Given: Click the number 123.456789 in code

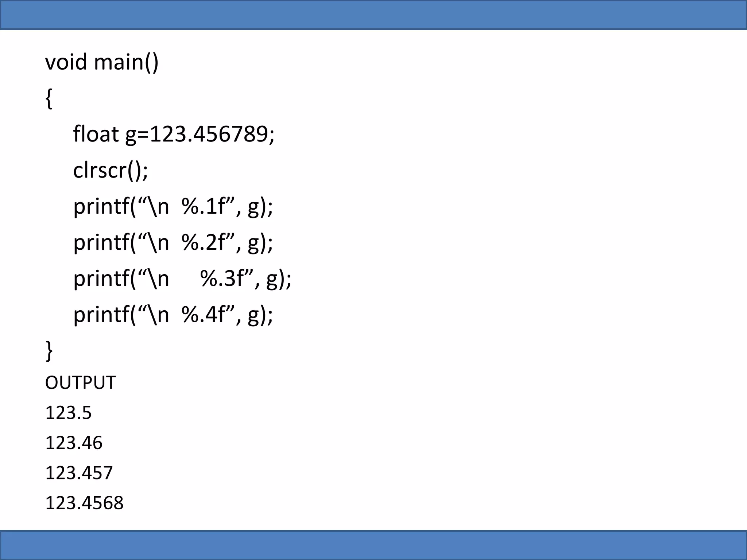Looking at the screenshot, I should pos(209,134).
